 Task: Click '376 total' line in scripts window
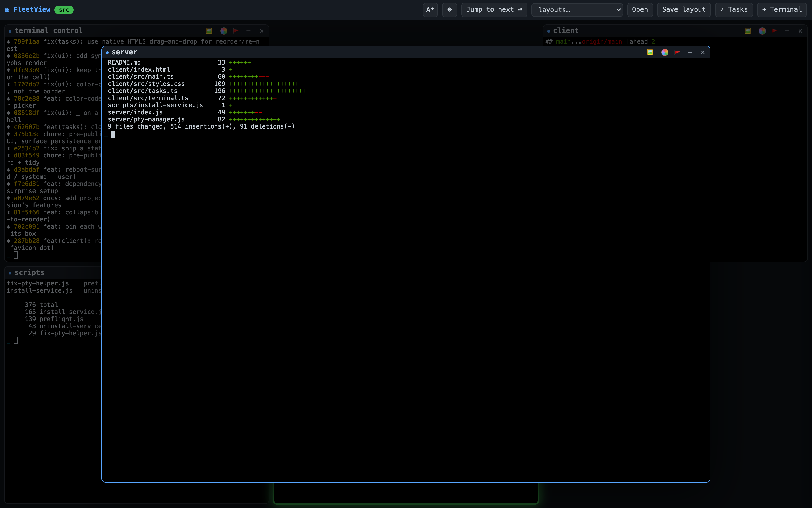41,305
